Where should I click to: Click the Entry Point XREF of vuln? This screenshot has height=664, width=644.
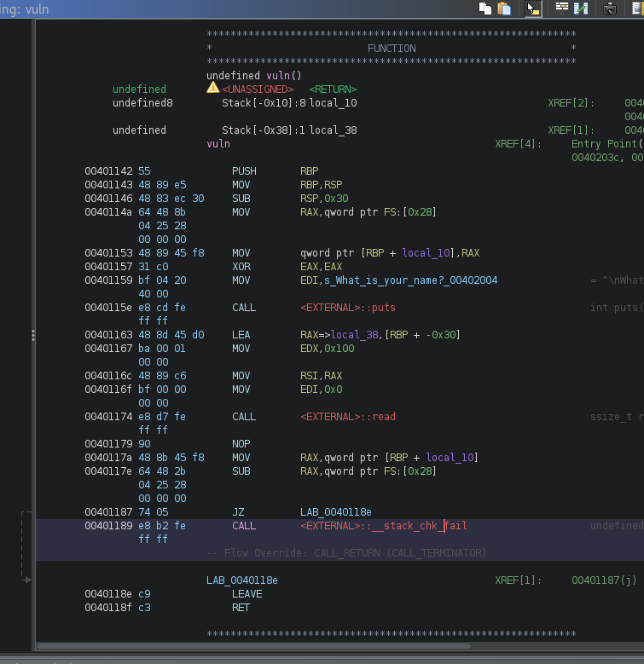pyautogui.click(x=606, y=144)
